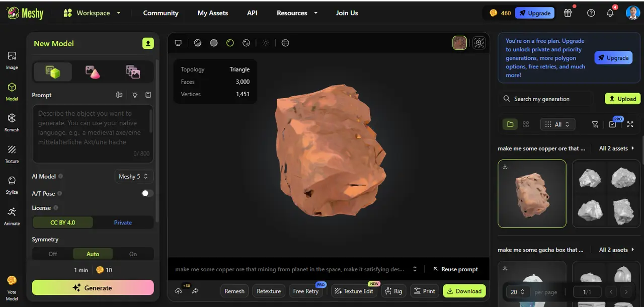This screenshot has height=307, width=644.
Task: Open the prompt library book icon
Action: coord(147,95)
